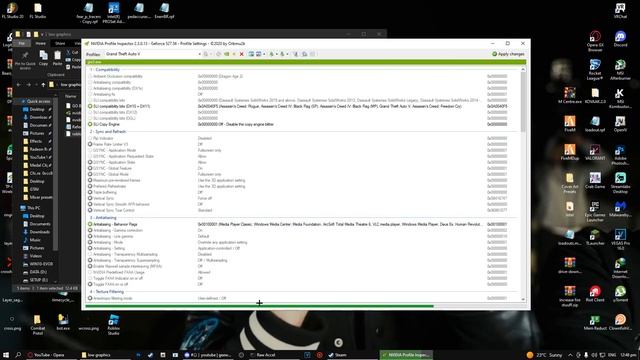The width and height of the screenshot is (640, 360).
Task: Click the Windows Start button
Action: (6, 355)
